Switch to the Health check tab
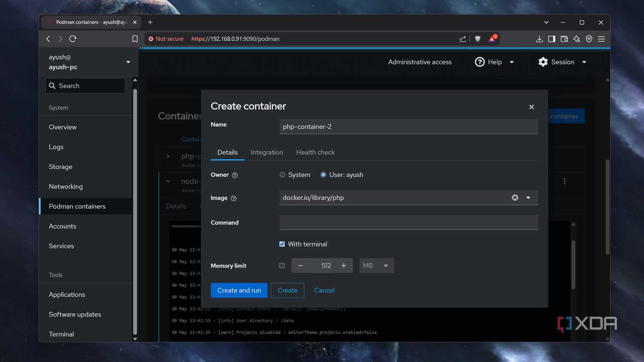The image size is (644, 362). (x=316, y=152)
